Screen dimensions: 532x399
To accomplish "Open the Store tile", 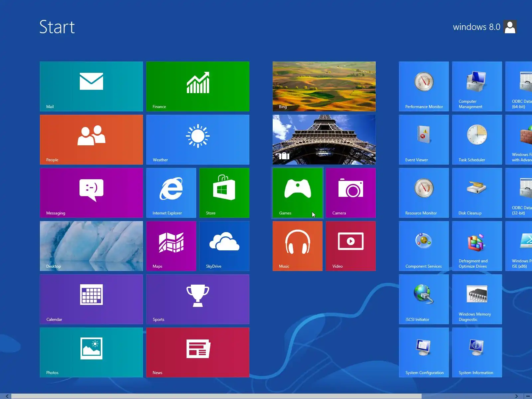I will click(x=224, y=193).
